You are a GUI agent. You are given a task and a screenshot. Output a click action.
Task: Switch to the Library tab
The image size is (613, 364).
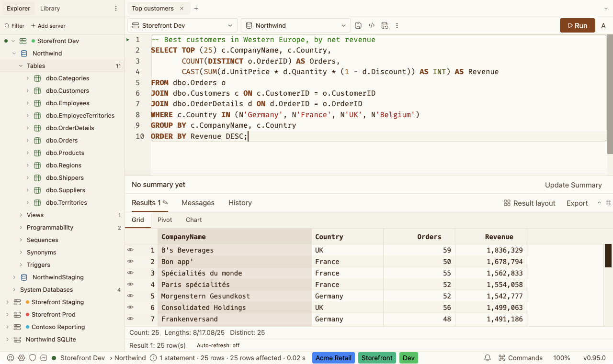click(x=50, y=9)
